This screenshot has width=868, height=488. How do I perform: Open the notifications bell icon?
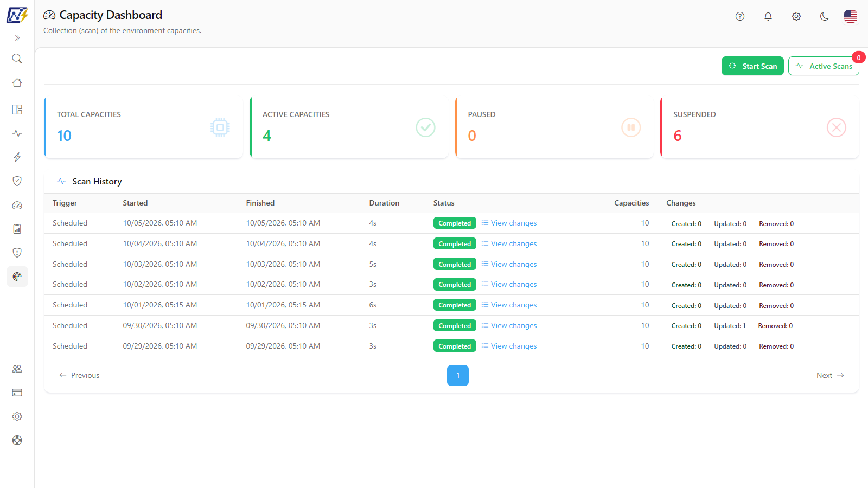(768, 16)
